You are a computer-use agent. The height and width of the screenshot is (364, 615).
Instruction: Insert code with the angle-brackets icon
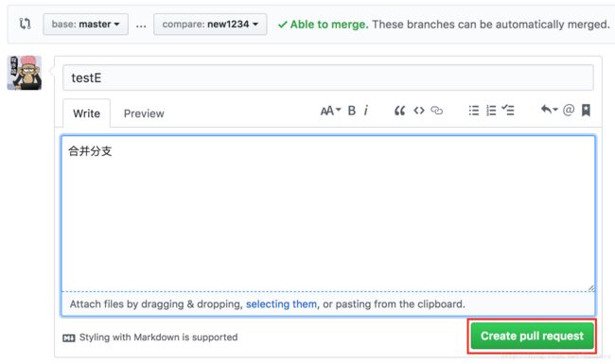(419, 111)
